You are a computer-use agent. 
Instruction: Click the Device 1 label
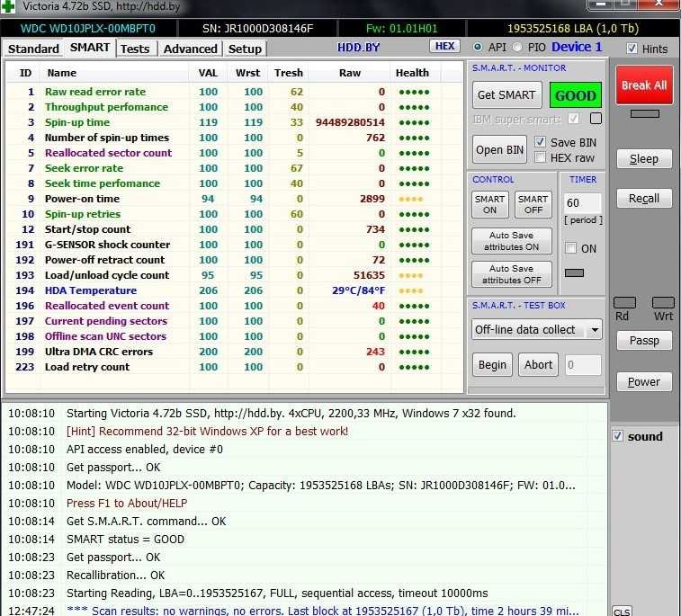pos(577,47)
